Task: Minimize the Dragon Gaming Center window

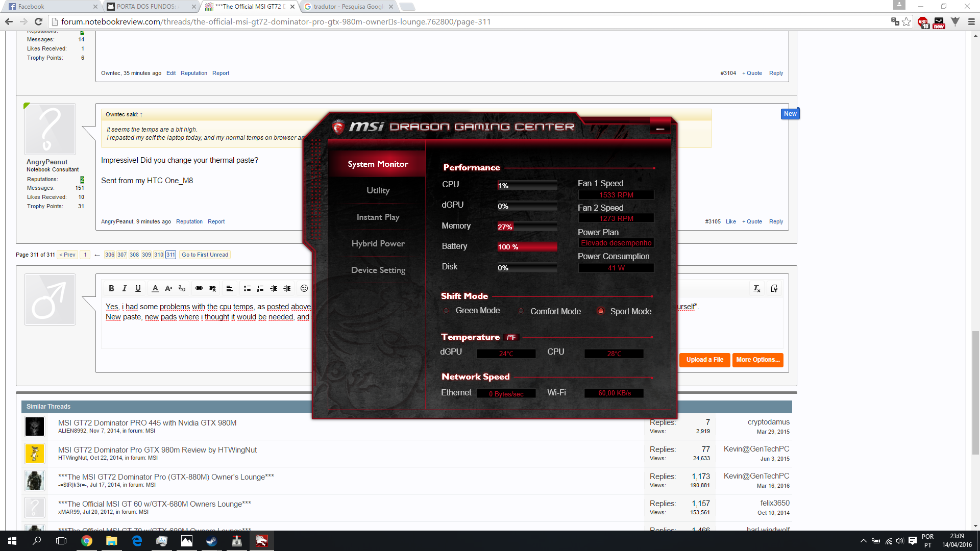Action: [x=660, y=128]
